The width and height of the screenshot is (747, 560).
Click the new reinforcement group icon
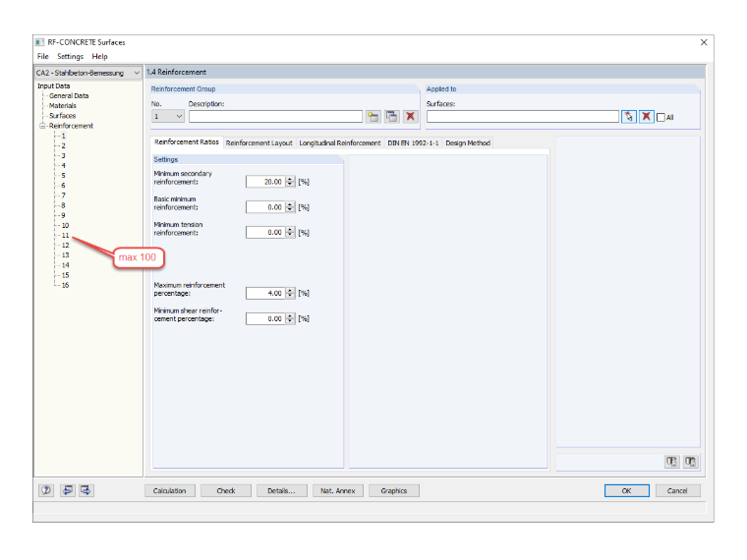[373, 117]
